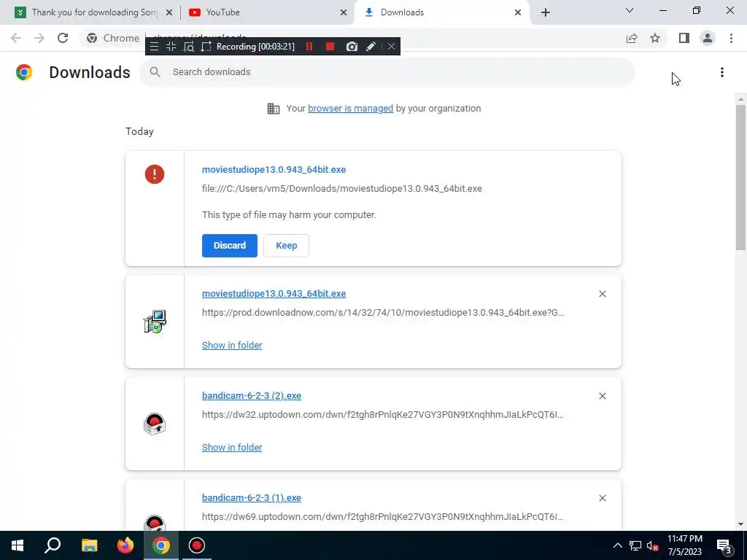Stop the Bandicam recording
Viewport: 747px width, 560px height.
pyautogui.click(x=330, y=47)
